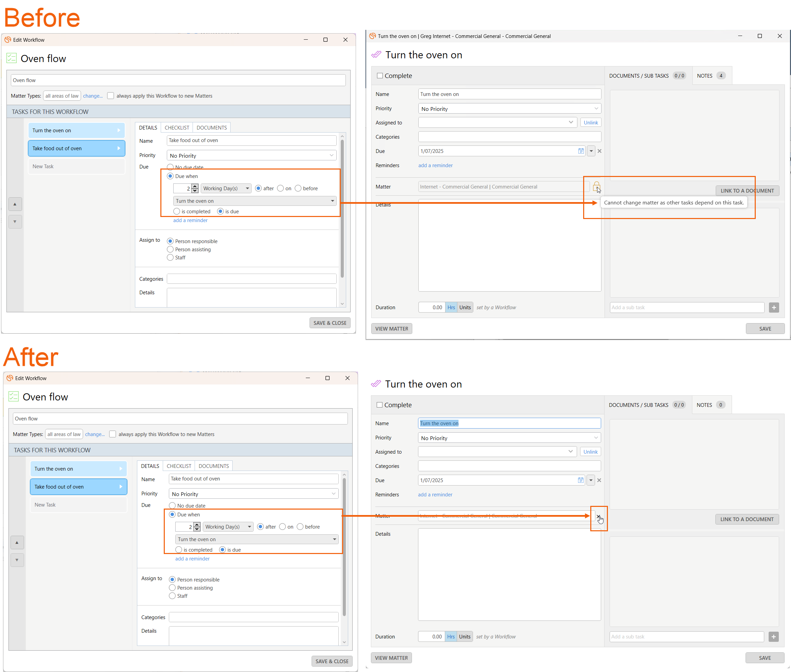Viewport: 791px width, 672px height.
Task: Move task down with the down arrow
Action: pyautogui.click(x=15, y=222)
